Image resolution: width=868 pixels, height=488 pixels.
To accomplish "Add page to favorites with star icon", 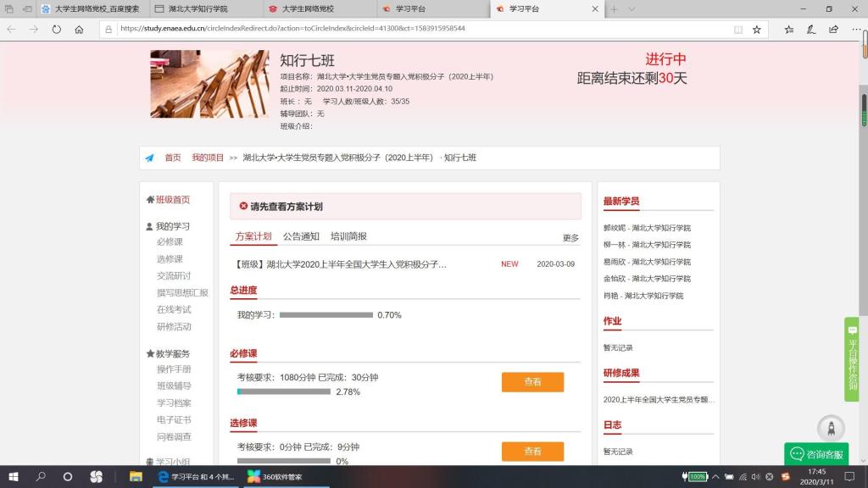I will (x=757, y=29).
